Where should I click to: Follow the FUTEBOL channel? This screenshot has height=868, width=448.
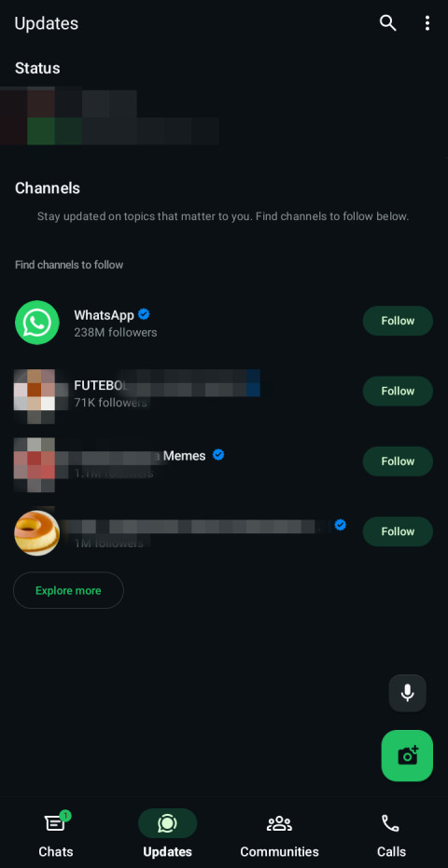[398, 391]
